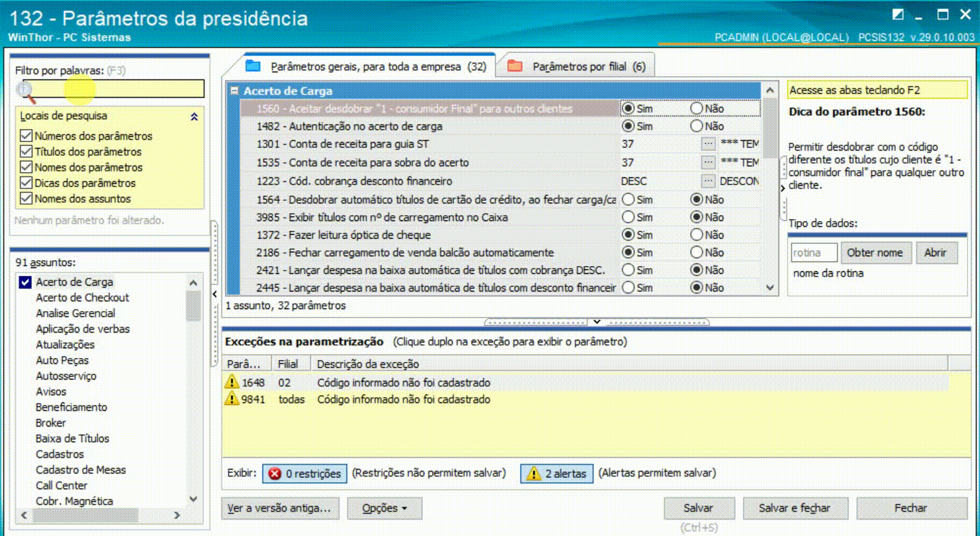The width and height of the screenshot is (980, 536).
Task: Click the Filial column header in exceptions
Action: click(x=291, y=364)
